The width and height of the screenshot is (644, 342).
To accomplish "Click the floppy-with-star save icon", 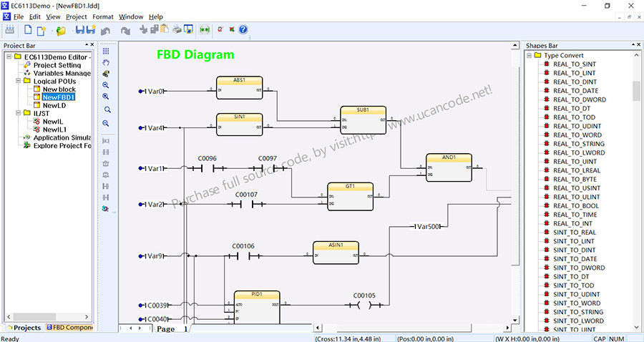I will point(91,29).
